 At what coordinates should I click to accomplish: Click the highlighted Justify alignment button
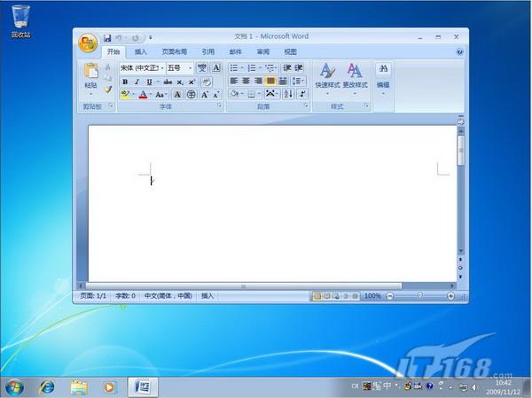pos(270,81)
